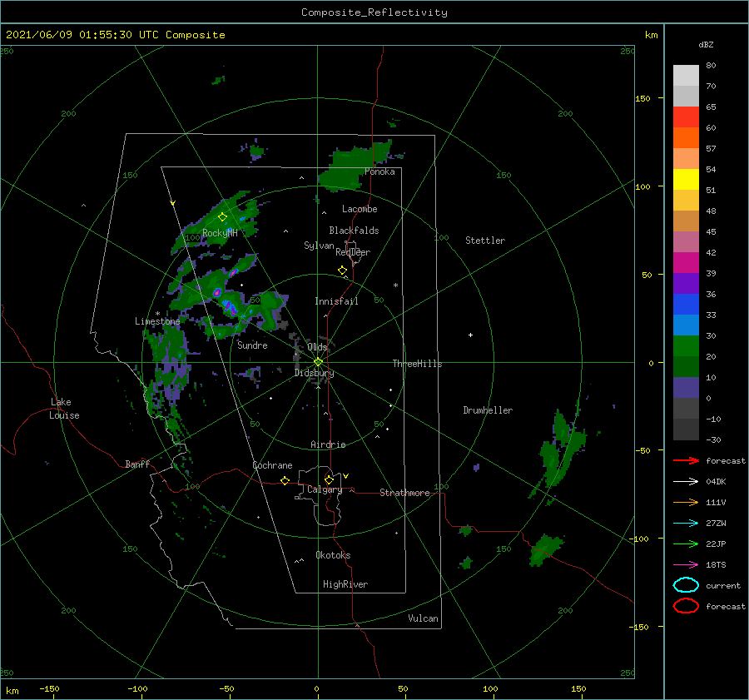749x700 pixels.
Task: Click the Calgary city label
Action: pyautogui.click(x=325, y=489)
